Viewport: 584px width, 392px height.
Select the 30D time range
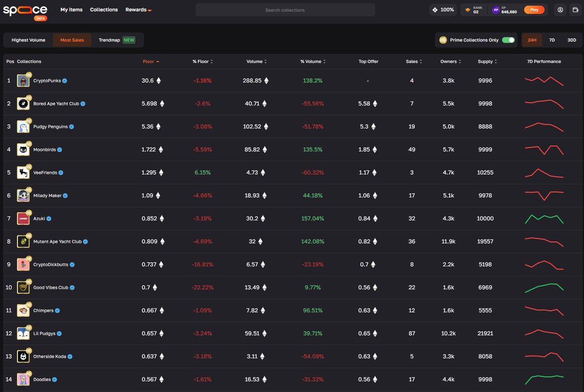pos(571,40)
